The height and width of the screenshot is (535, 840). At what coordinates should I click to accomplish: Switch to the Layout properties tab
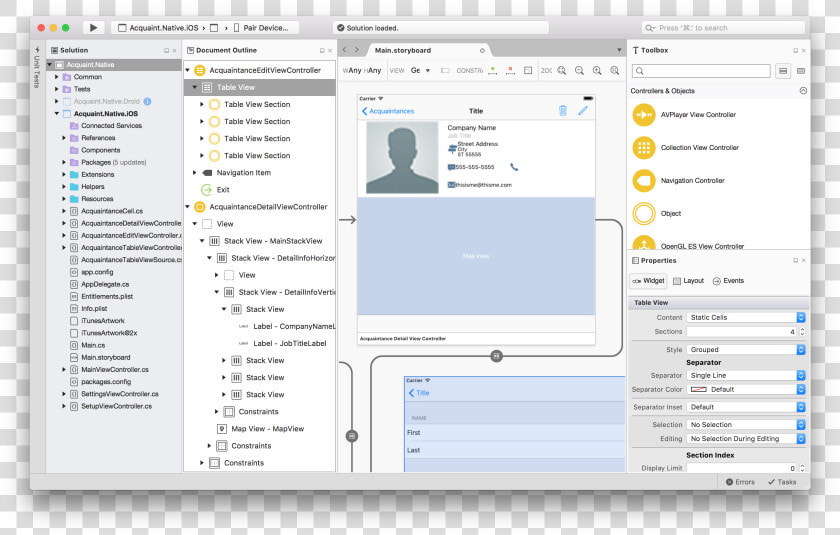[688, 281]
